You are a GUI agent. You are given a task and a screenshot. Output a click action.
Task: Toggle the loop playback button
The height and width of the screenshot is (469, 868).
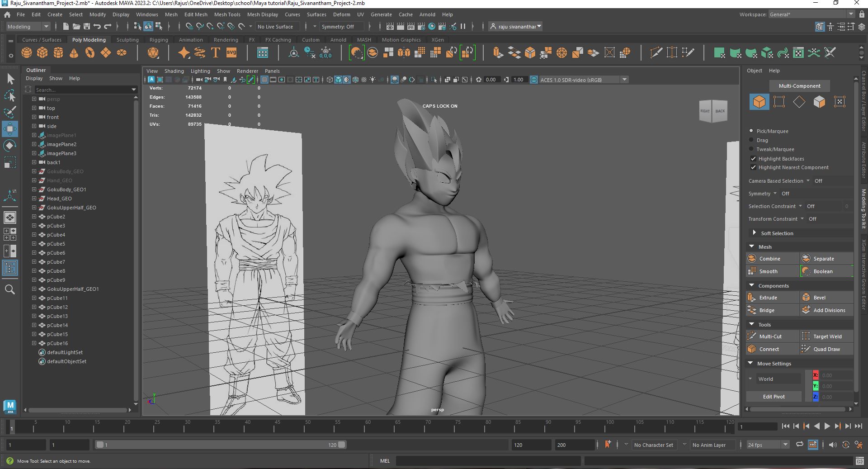click(x=800, y=445)
